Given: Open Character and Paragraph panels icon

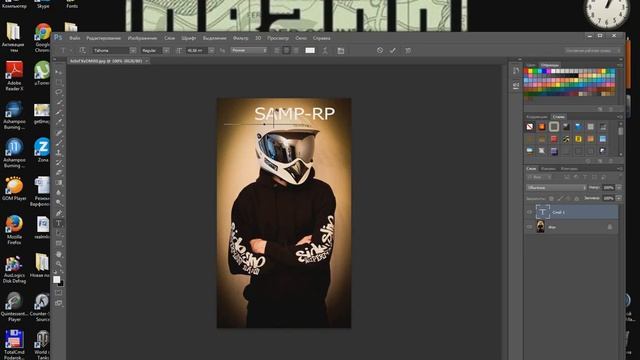Looking at the screenshot, I should click(x=341, y=51).
